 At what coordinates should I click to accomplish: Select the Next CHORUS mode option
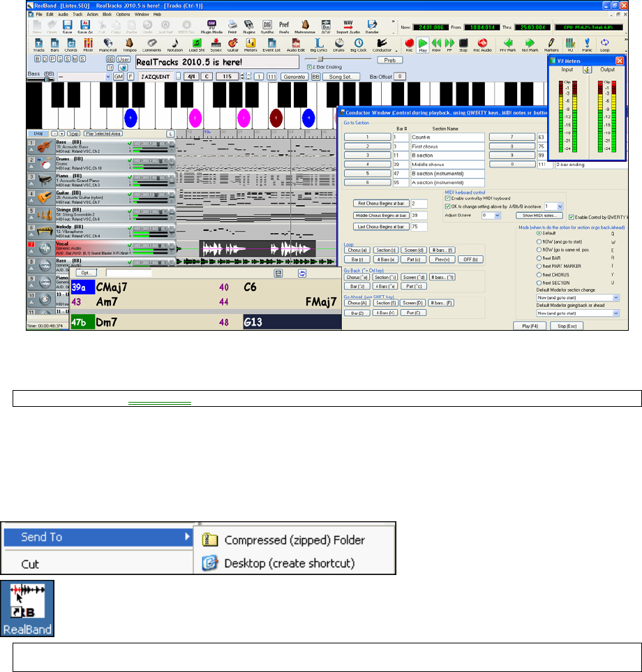click(x=539, y=275)
